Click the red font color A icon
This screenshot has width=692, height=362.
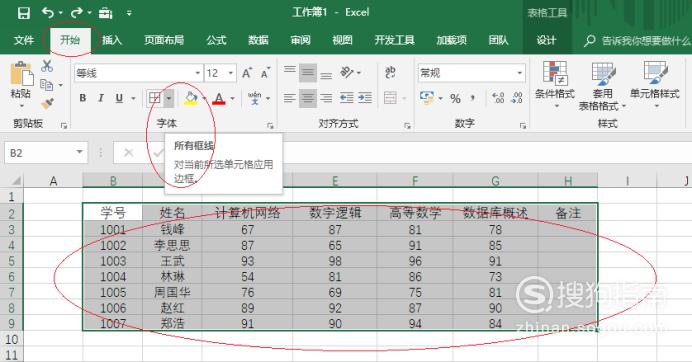coord(219,98)
